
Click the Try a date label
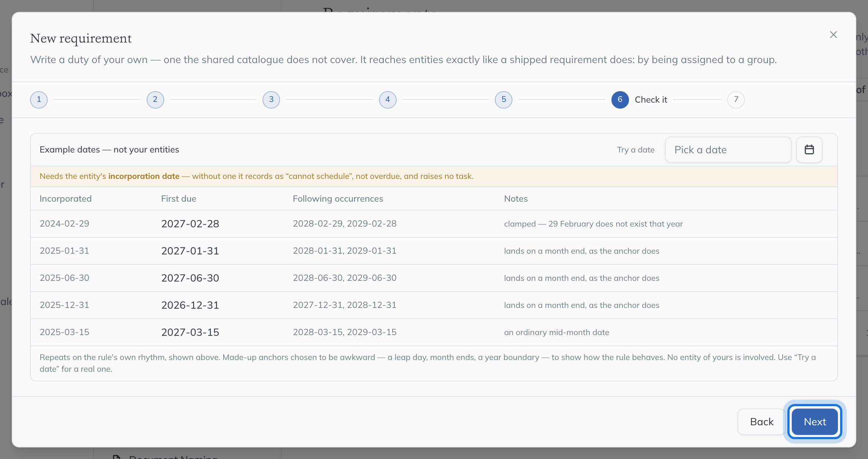(636, 150)
